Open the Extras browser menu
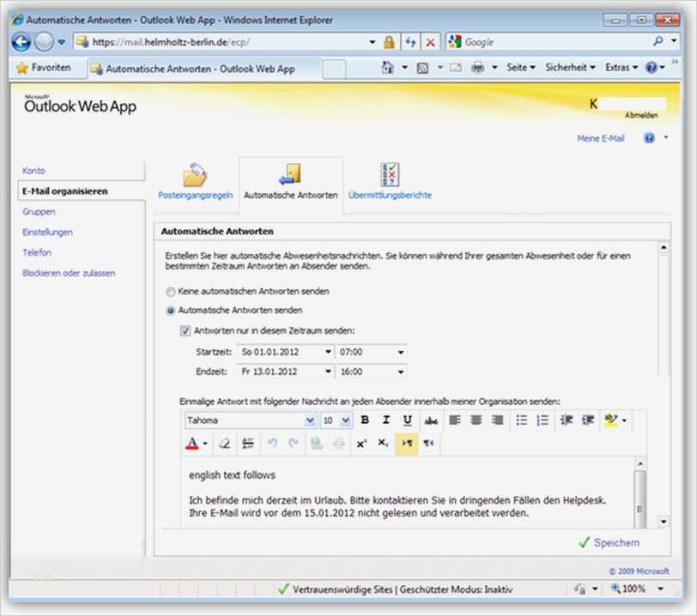 click(620, 67)
